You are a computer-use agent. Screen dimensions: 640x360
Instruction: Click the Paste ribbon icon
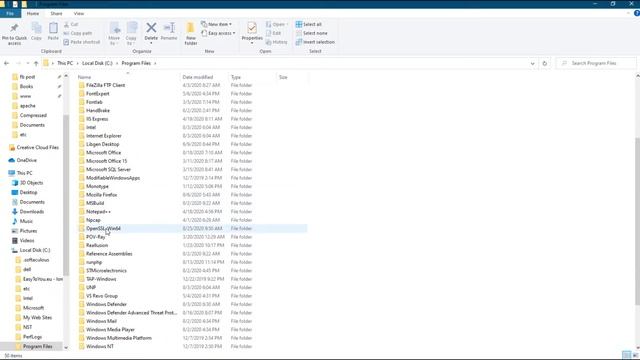pyautogui.click(x=53, y=28)
